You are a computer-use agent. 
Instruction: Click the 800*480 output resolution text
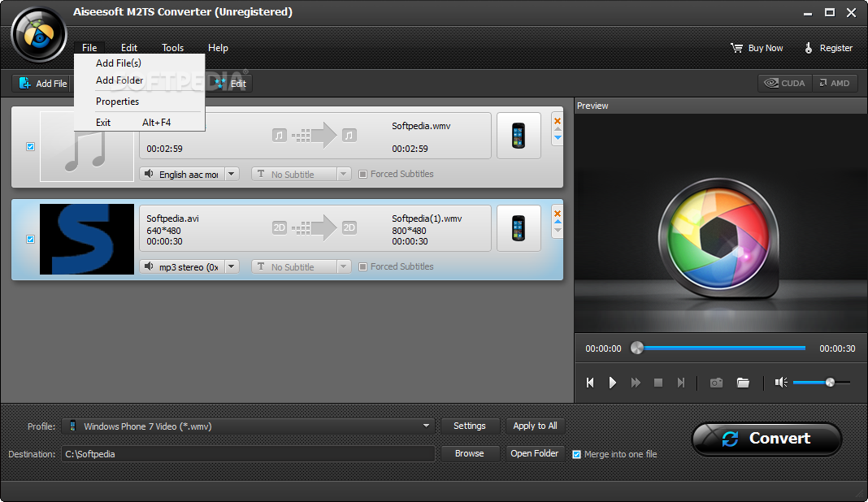(409, 231)
